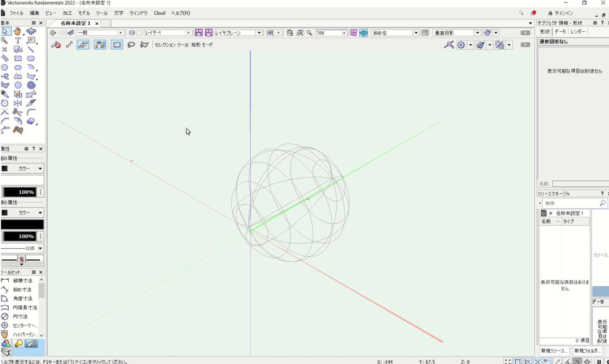Switch to the データ tab in object info
Viewport: 609px width, 364px height.
(x=560, y=32)
